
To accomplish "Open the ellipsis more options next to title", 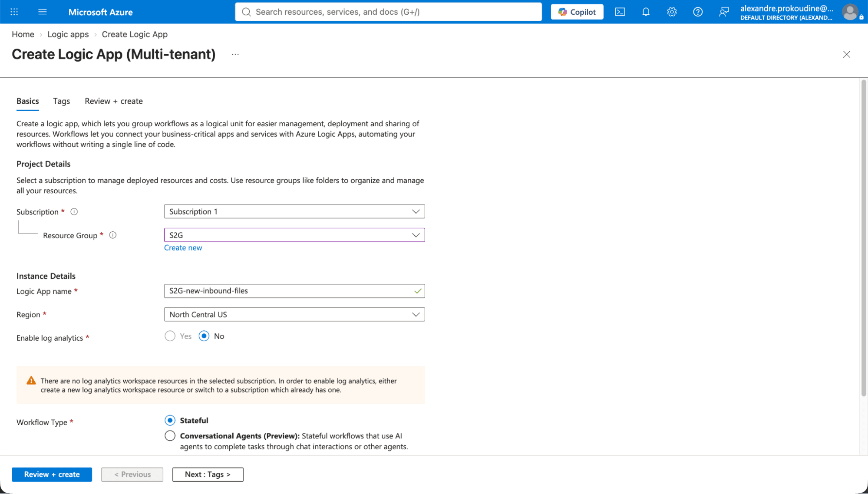I will (235, 54).
